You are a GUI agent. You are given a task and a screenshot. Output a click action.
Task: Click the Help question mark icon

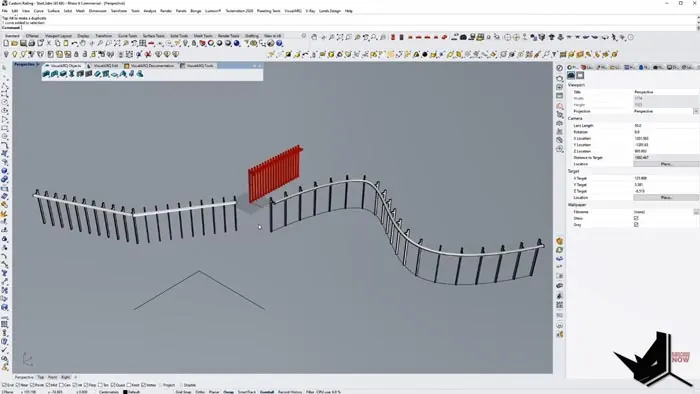point(279,43)
